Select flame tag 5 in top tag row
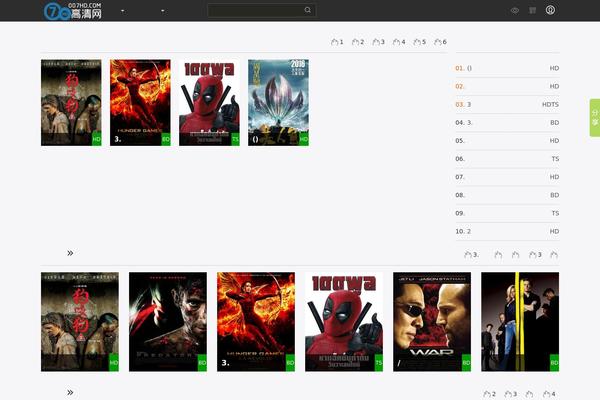The width and height of the screenshot is (600, 400). [x=420, y=42]
